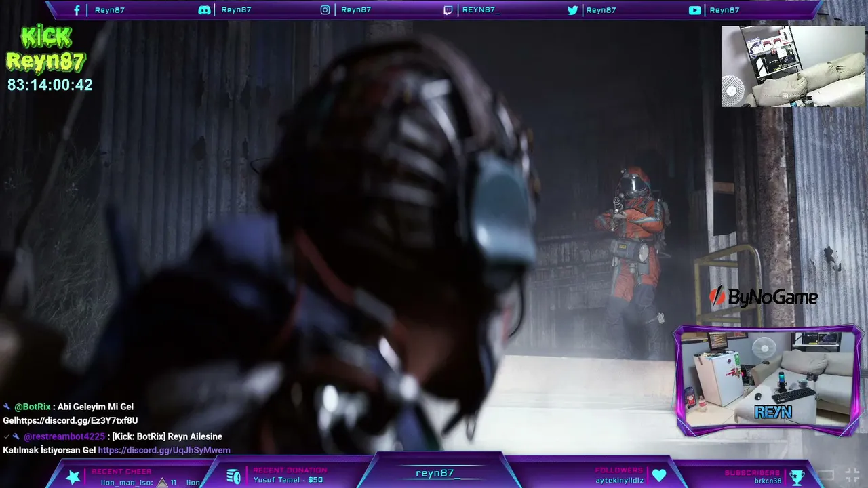Screen dimensions: 868x488
Task: Click the RECENT DONATION heading
Action: point(290,470)
